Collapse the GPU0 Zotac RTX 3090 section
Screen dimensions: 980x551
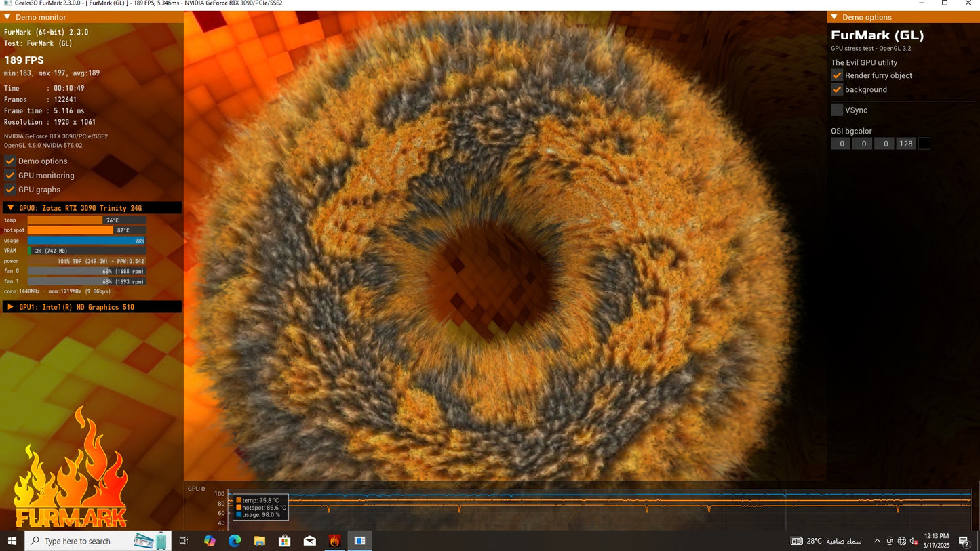(x=10, y=208)
